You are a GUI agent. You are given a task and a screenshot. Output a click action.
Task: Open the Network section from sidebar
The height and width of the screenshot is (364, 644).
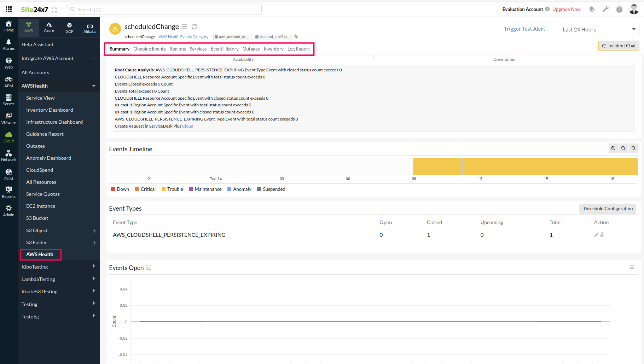(x=8, y=155)
